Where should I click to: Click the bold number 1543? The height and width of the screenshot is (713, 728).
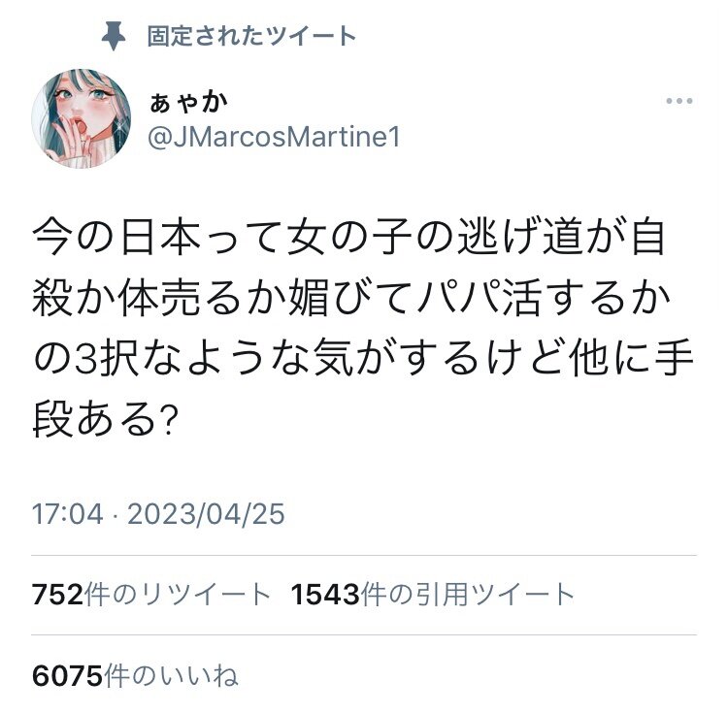pyautogui.click(x=325, y=595)
